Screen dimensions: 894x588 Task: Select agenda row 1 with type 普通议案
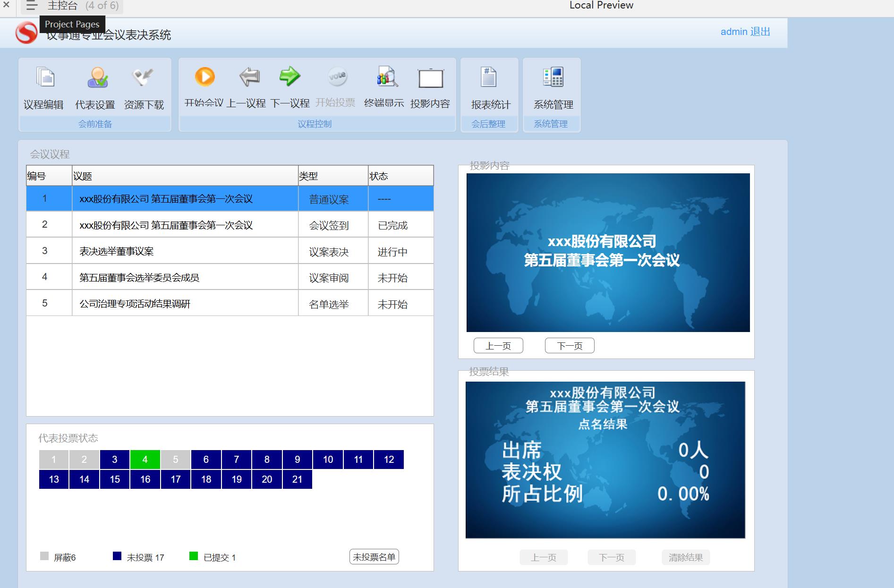tap(230, 198)
